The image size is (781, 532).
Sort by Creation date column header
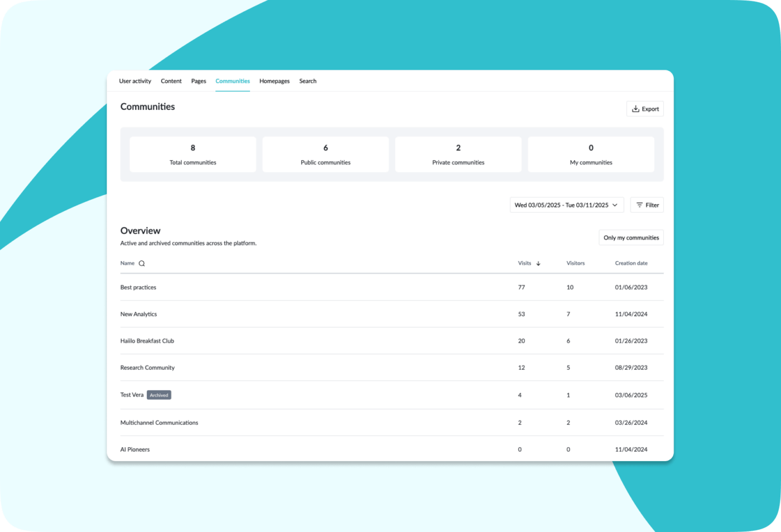tap(631, 263)
